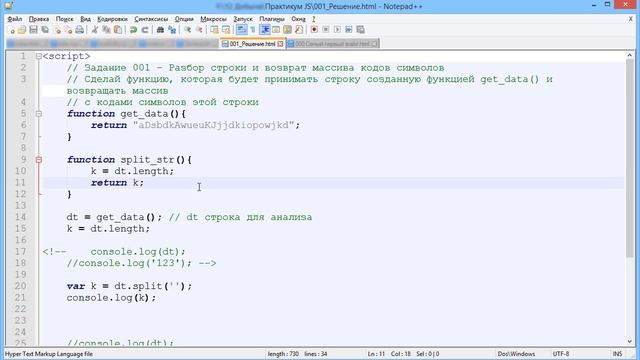Click the vertical scrollbar up arrow

tap(629, 56)
